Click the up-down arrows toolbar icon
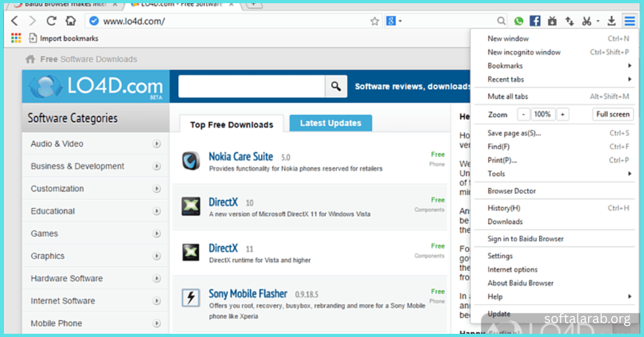This screenshot has height=337, width=644. 569,21
